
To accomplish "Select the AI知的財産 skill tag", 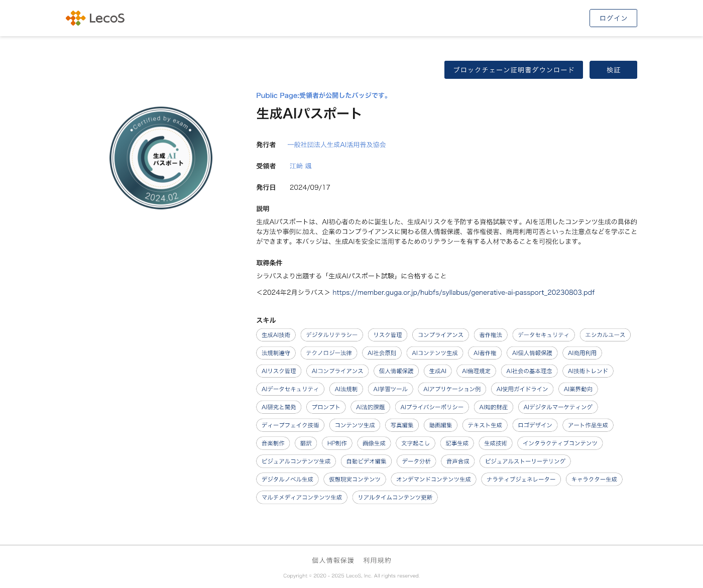I will [x=494, y=407].
